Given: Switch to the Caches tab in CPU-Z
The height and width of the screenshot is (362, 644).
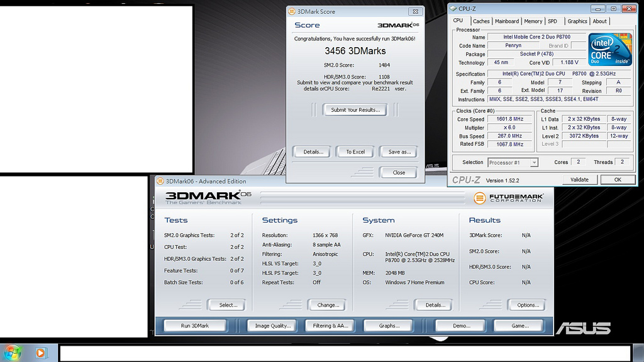Looking at the screenshot, I should (x=481, y=21).
